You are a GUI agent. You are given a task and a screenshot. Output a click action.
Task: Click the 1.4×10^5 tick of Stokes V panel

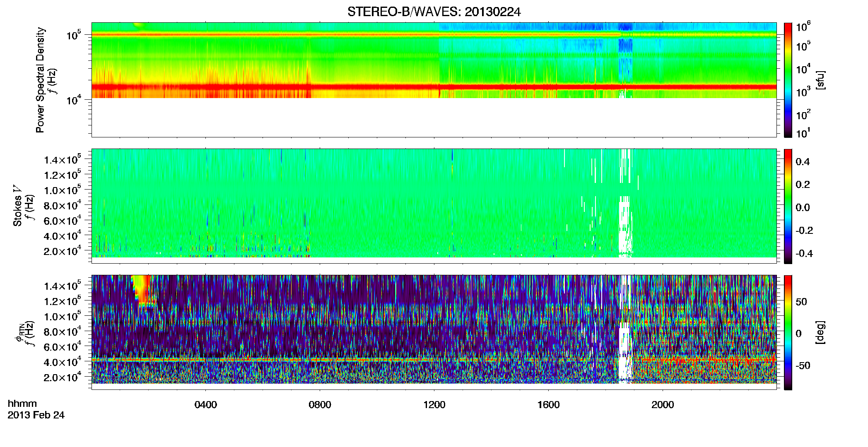[x=62, y=160]
